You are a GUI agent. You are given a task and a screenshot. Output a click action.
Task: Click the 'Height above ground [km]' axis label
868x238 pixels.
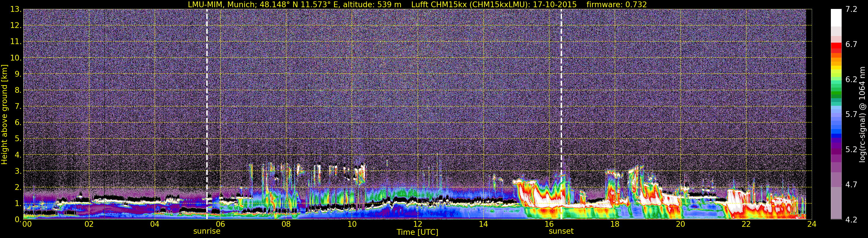click(x=4, y=115)
